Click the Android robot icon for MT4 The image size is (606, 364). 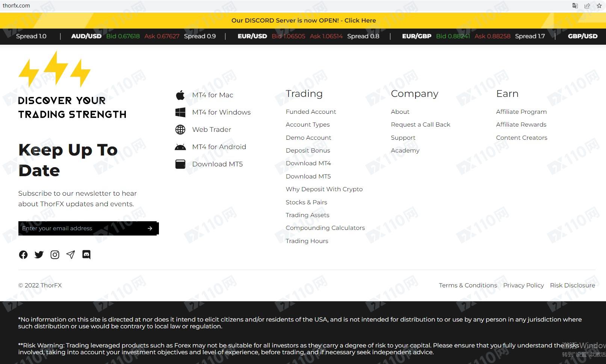180,147
